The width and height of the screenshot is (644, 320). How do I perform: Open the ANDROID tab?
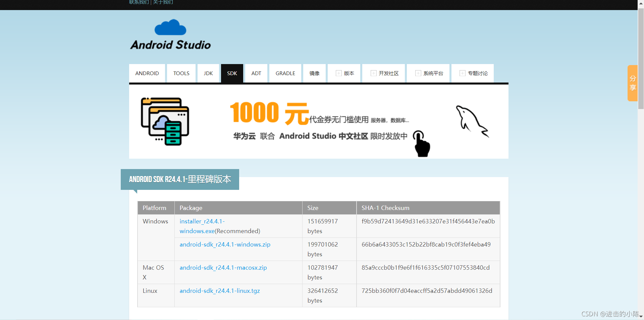[x=147, y=73]
